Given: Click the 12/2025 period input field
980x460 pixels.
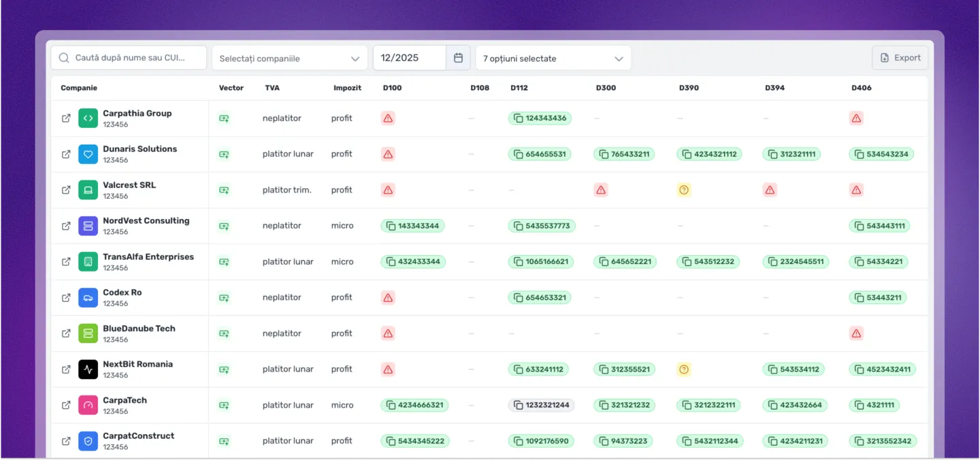Looking at the screenshot, I should [410, 58].
